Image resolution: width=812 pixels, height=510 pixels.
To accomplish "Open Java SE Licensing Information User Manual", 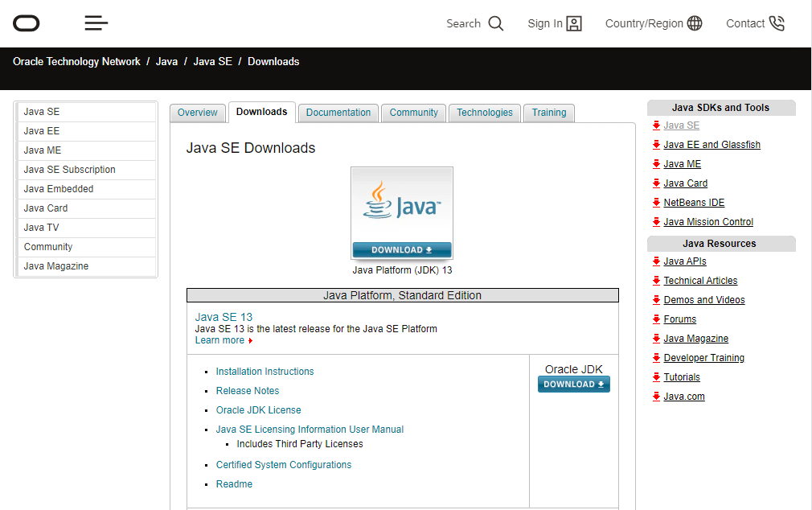I will coord(310,429).
